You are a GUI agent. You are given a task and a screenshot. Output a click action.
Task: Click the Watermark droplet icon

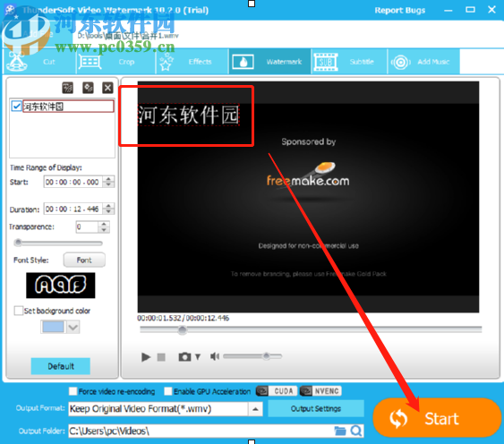243,62
